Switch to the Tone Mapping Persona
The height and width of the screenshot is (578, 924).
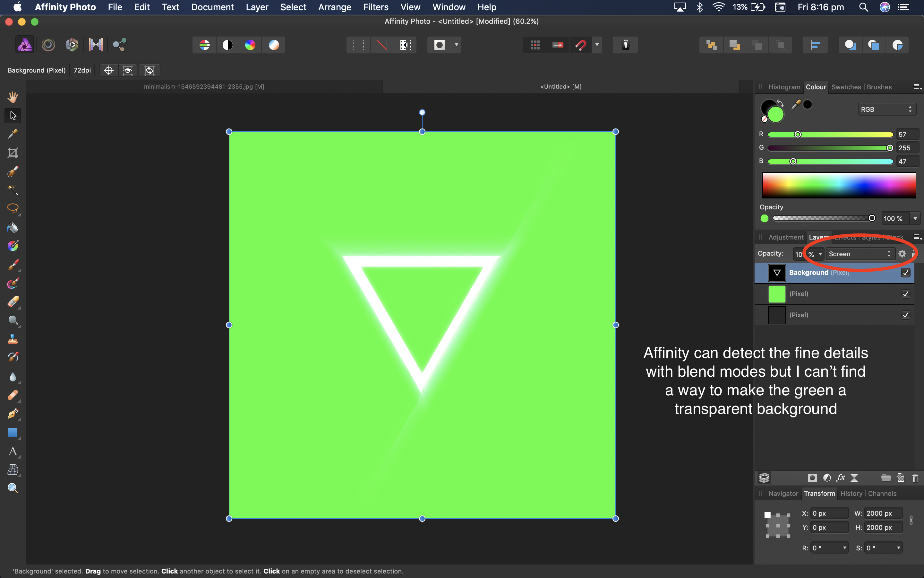tap(96, 45)
